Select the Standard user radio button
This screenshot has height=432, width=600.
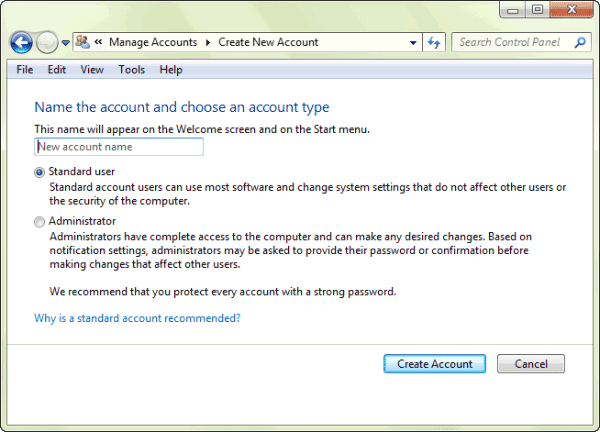[x=39, y=172]
